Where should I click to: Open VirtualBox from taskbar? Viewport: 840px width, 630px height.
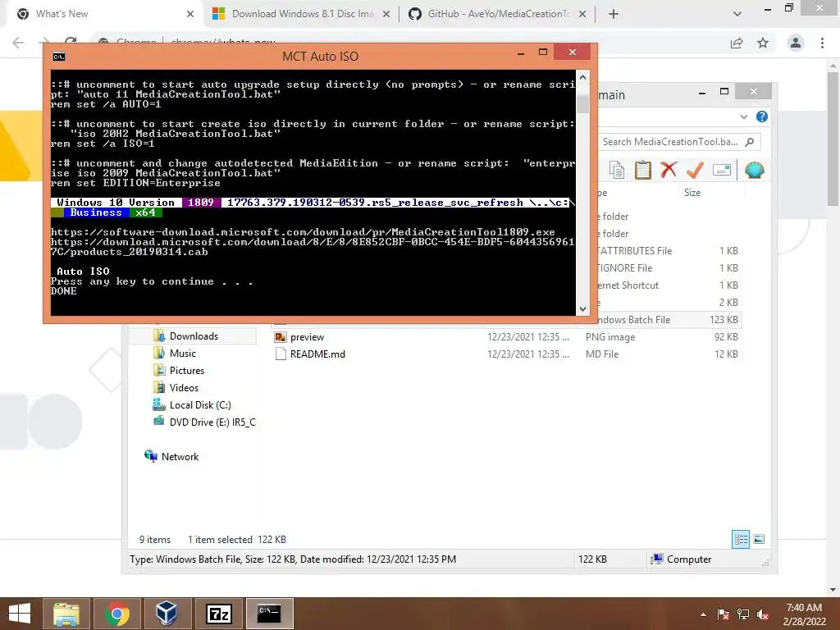167,614
